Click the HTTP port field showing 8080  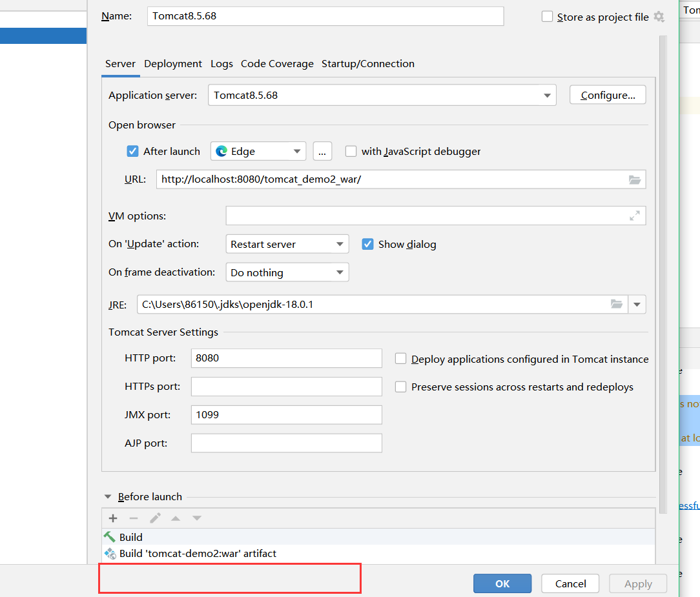pyautogui.click(x=287, y=358)
